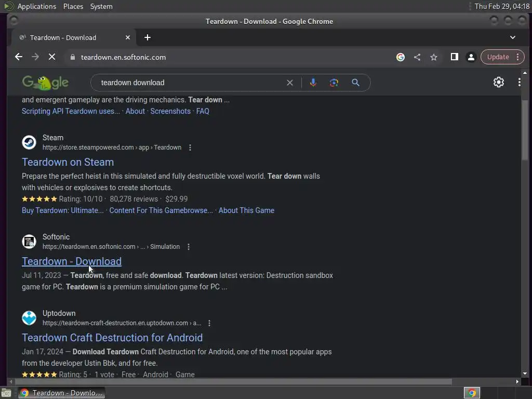Bookmark this page with the star
Screen dimensions: 532x399
click(x=434, y=57)
